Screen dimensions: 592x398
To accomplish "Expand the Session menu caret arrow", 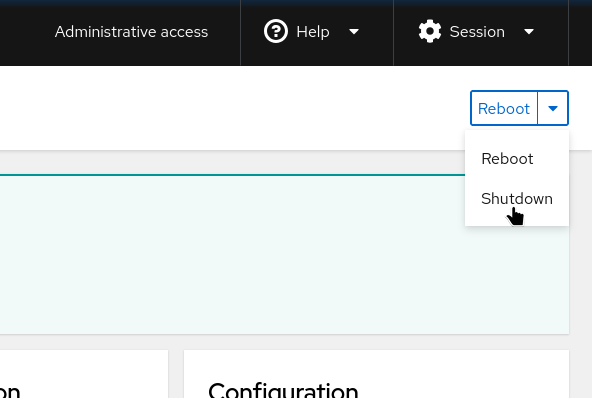I will click(x=529, y=32).
